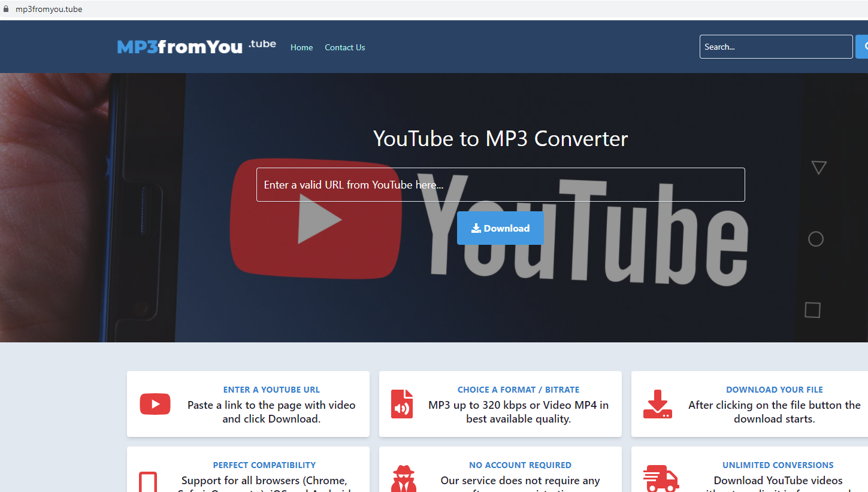Viewport: 868px width, 492px height.
Task: Open the Contact Us page
Action: click(344, 47)
